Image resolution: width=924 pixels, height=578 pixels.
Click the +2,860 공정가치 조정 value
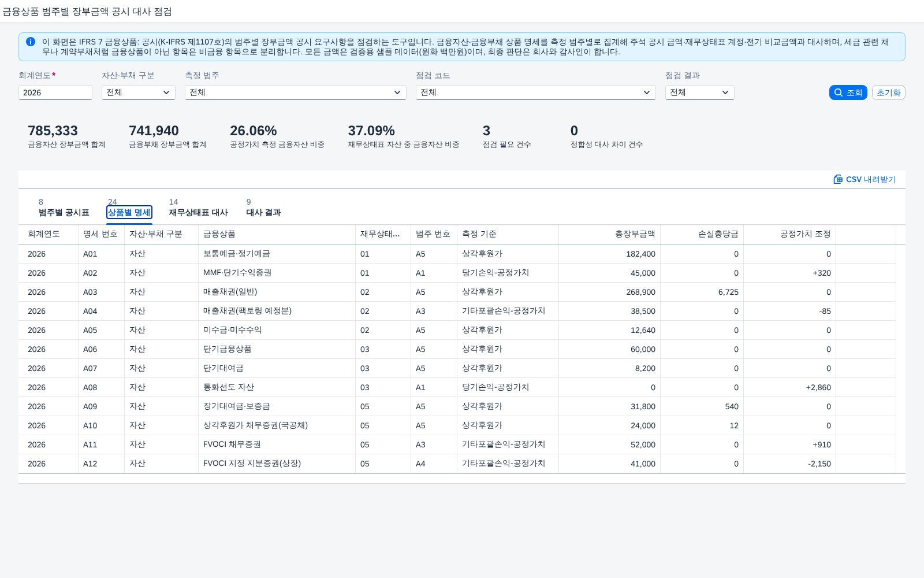818,387
